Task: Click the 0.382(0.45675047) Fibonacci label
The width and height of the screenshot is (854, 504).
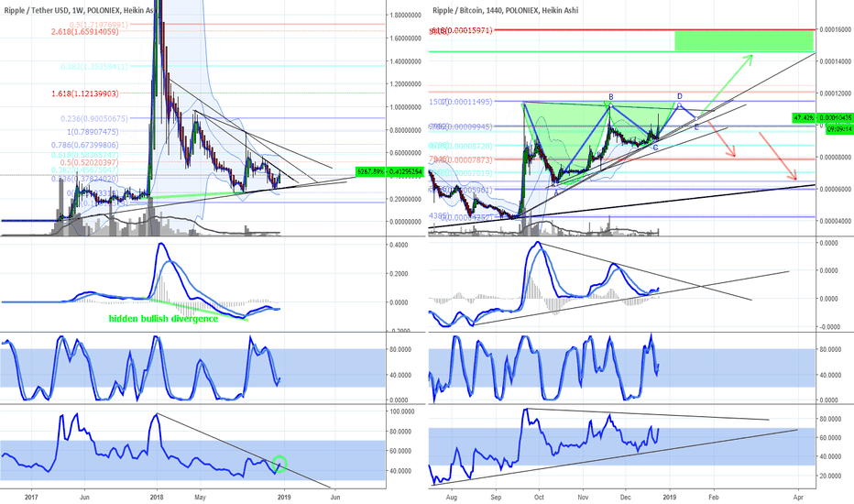Action: pos(85,170)
